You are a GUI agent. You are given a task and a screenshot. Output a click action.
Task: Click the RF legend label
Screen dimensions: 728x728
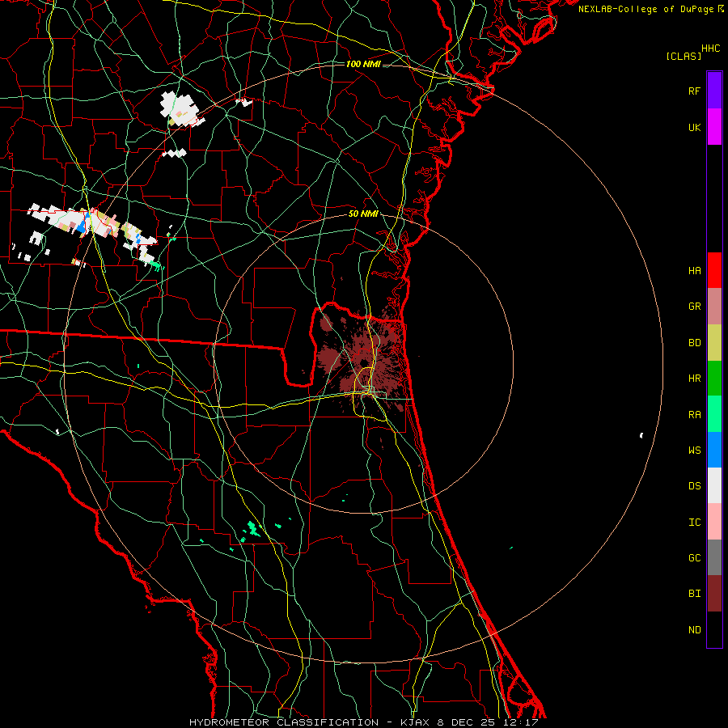tap(694, 91)
